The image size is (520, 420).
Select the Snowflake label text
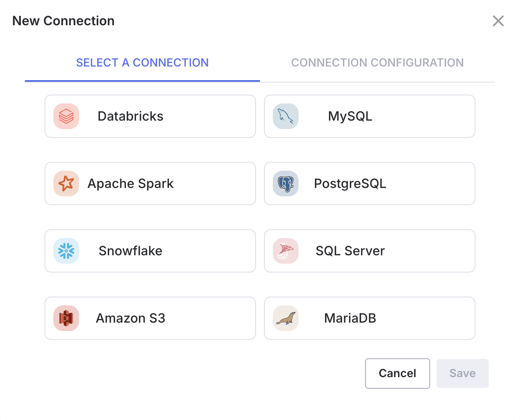click(130, 251)
